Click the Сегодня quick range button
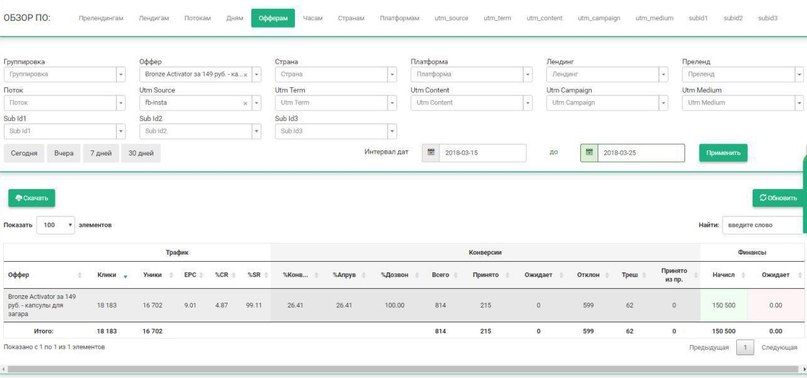Image resolution: width=807 pixels, height=378 pixels. (24, 153)
